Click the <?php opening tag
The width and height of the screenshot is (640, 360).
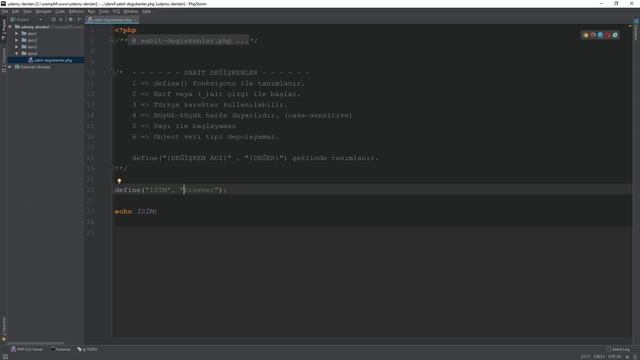(x=125, y=30)
